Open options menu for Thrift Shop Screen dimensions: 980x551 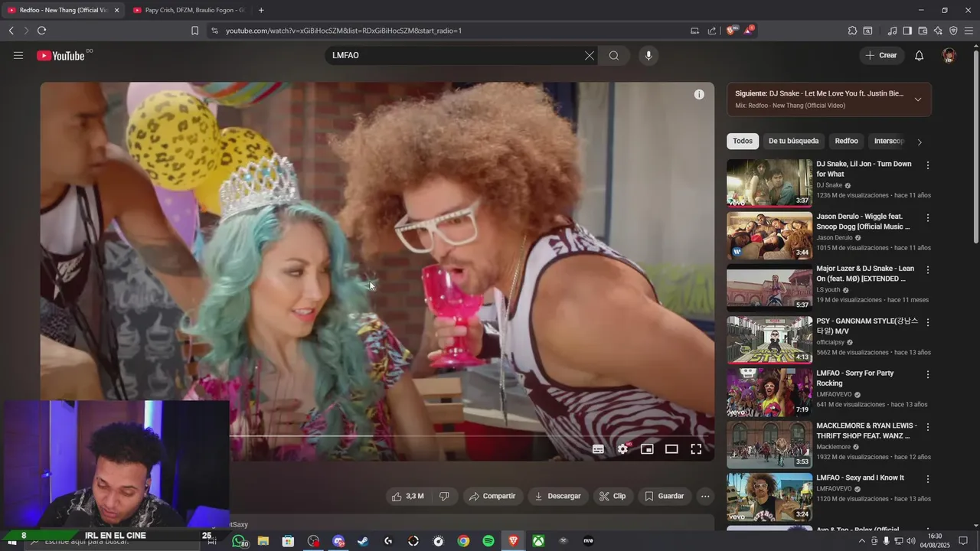tap(928, 427)
